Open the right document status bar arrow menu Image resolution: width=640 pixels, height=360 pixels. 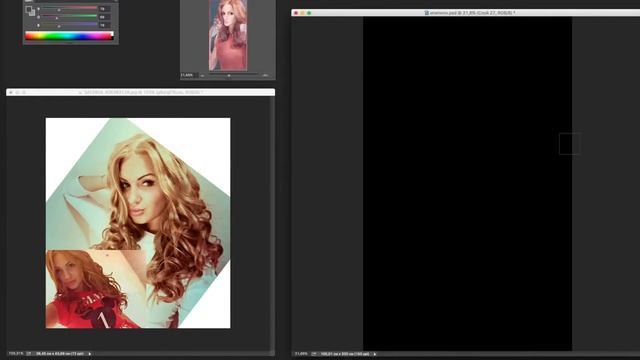click(374, 354)
